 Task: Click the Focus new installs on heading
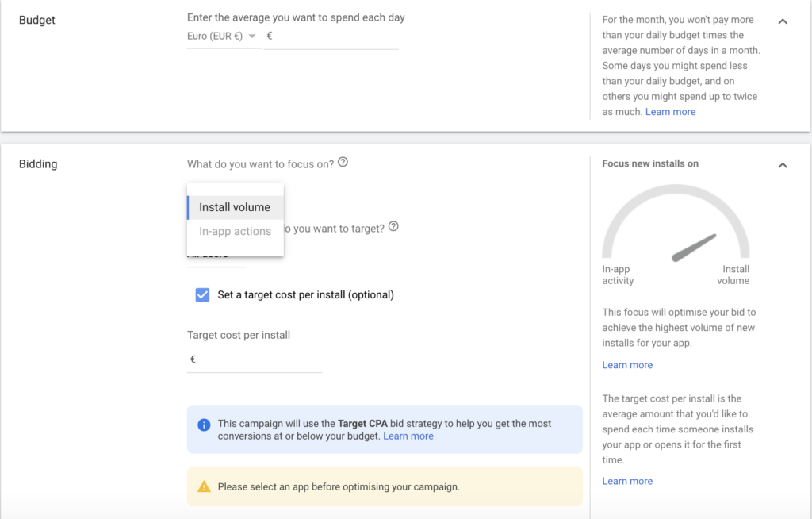650,163
